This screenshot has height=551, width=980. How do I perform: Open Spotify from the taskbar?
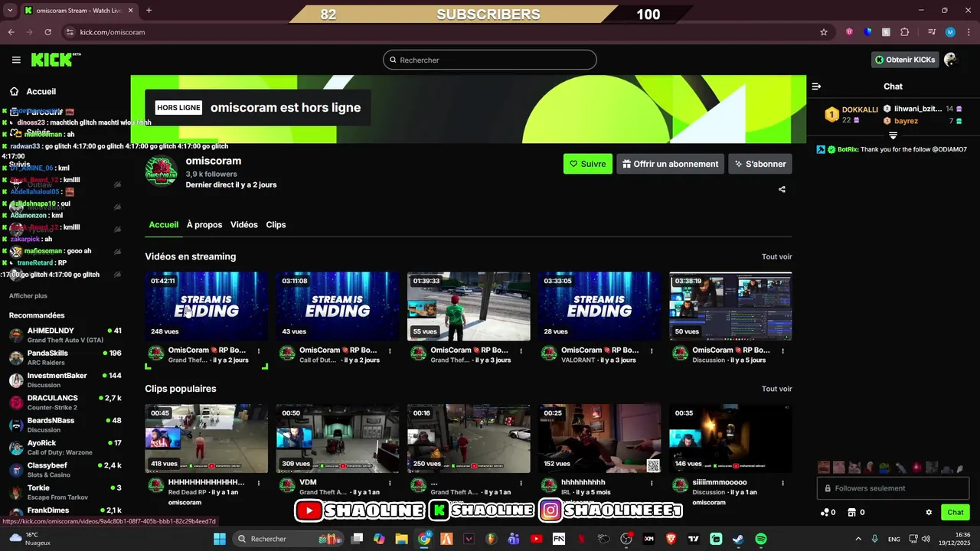[761, 539]
